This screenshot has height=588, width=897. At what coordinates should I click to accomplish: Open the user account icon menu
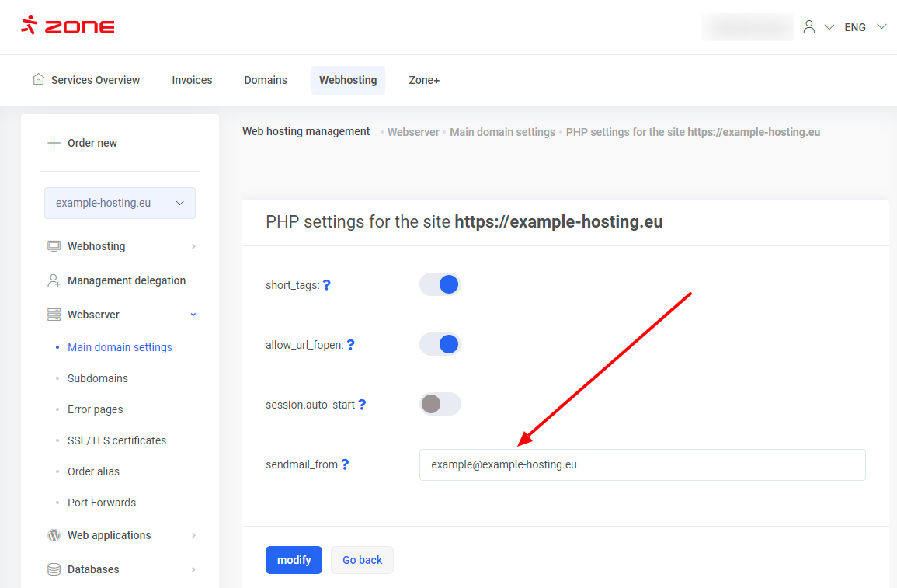point(809,27)
